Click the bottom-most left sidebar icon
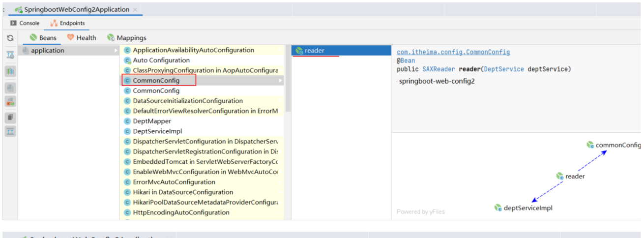This screenshot has height=238, width=644. [10, 131]
